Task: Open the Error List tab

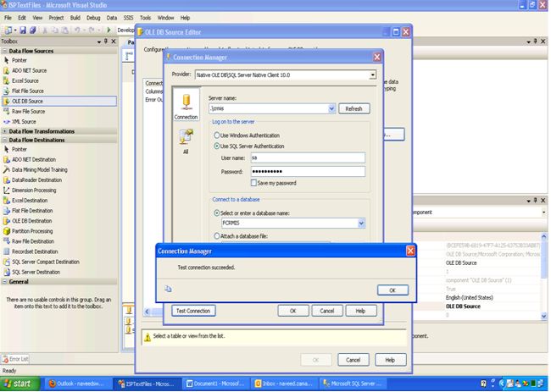Action: pos(15,359)
